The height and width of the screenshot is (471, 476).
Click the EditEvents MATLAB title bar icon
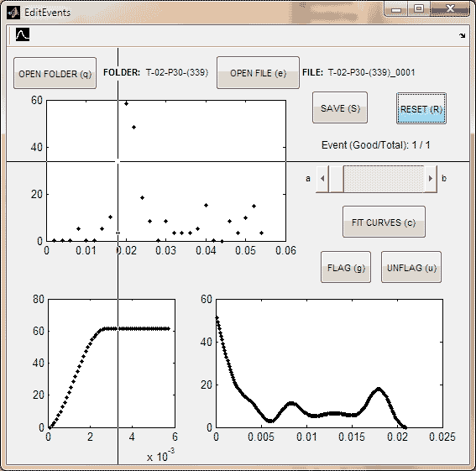pos(13,13)
